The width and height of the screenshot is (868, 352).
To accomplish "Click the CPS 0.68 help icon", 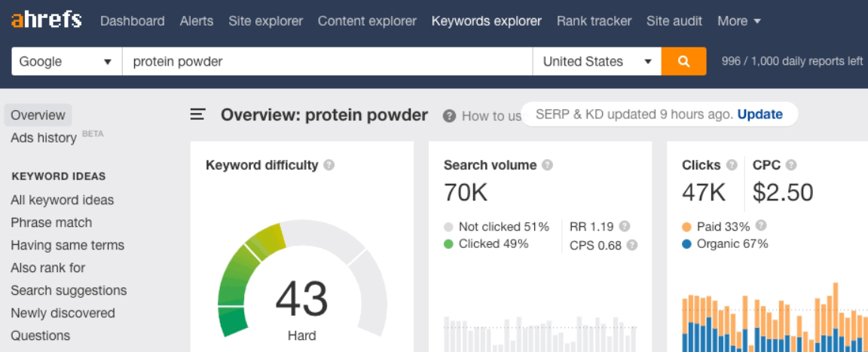I will coord(631,244).
